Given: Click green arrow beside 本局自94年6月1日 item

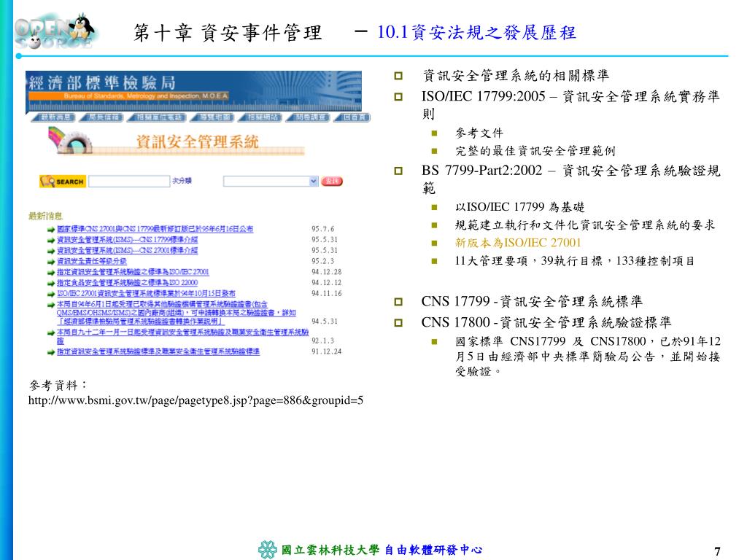Looking at the screenshot, I should click(51, 305).
